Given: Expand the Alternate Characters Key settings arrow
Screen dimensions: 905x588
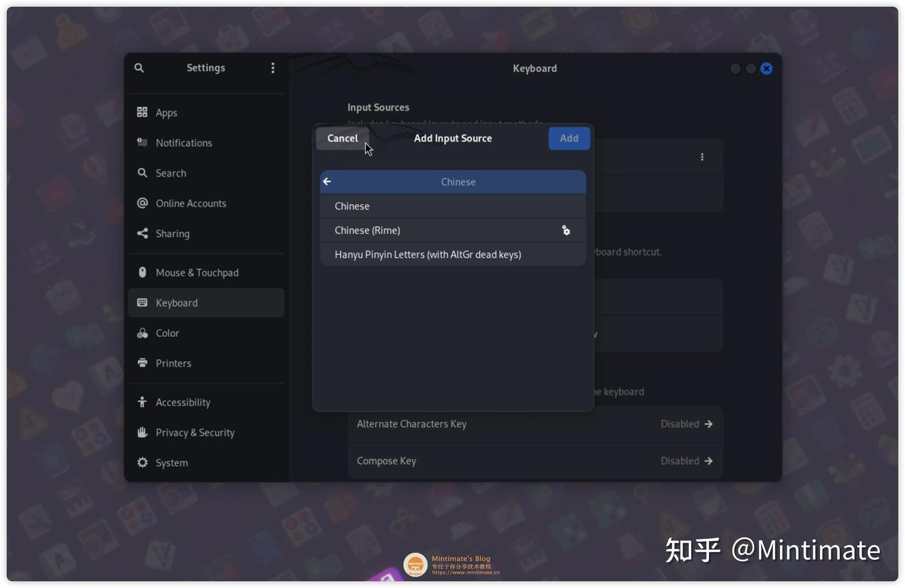Looking at the screenshot, I should (709, 424).
